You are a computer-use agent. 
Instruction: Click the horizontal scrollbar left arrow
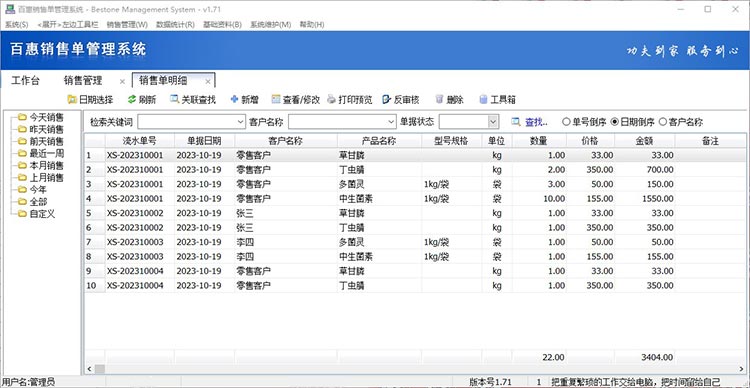click(x=89, y=369)
